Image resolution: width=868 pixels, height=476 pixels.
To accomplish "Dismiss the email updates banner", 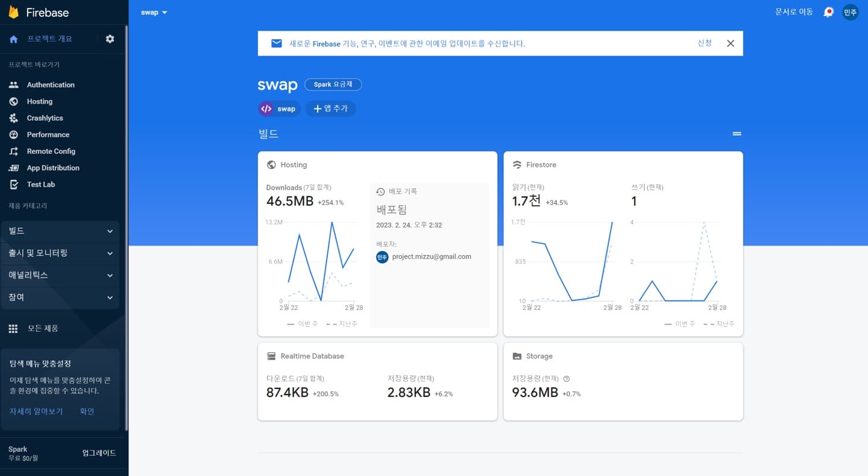I will coord(731,43).
